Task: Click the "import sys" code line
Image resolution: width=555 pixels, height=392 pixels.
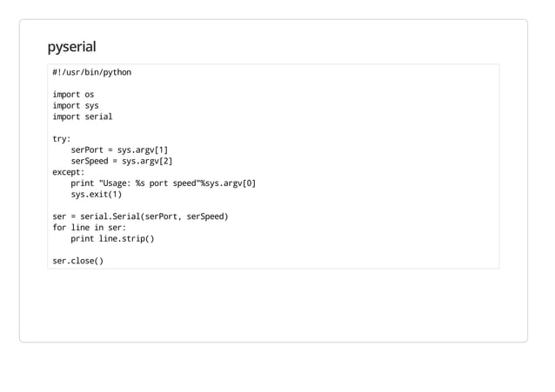Action: pyautogui.click(x=75, y=106)
